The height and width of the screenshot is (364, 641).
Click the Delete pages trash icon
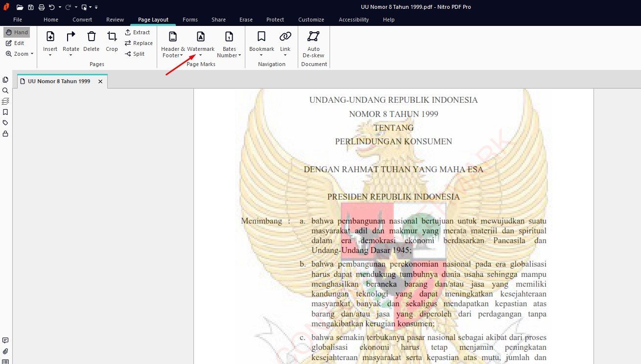[91, 37]
